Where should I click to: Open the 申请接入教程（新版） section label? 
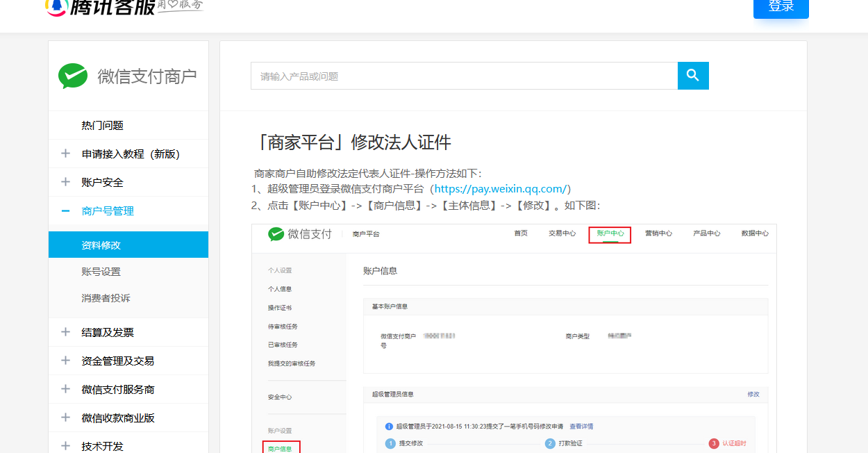[131, 154]
